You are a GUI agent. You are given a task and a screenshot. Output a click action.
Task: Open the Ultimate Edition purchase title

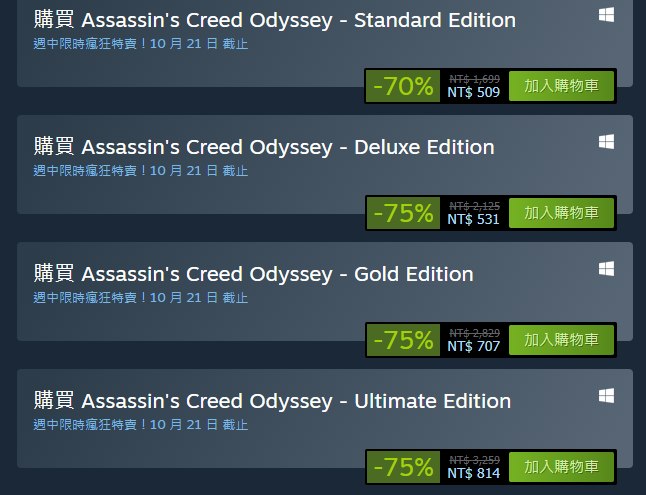click(x=272, y=401)
